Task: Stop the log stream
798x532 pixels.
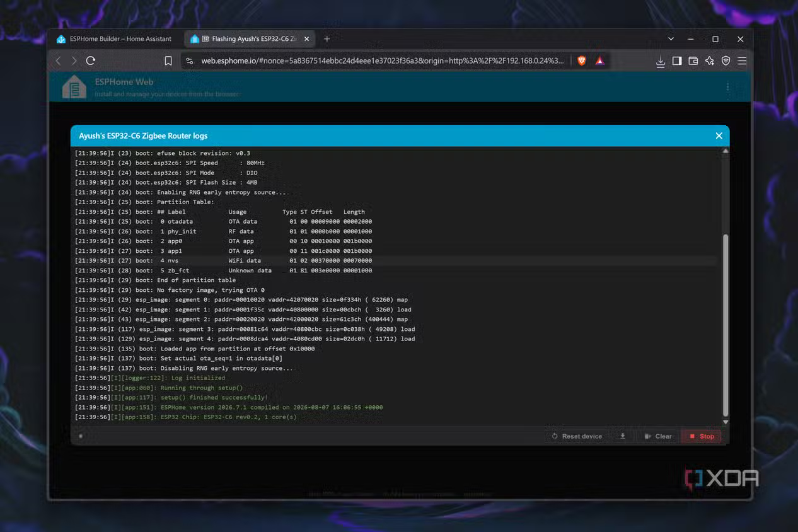Action: pyautogui.click(x=702, y=436)
